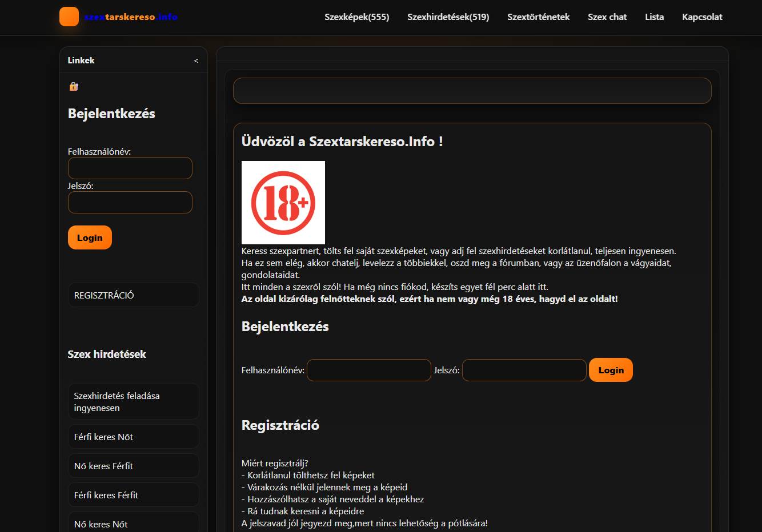Select the Férfi keres Férfit category
762x532 pixels.
(134, 495)
